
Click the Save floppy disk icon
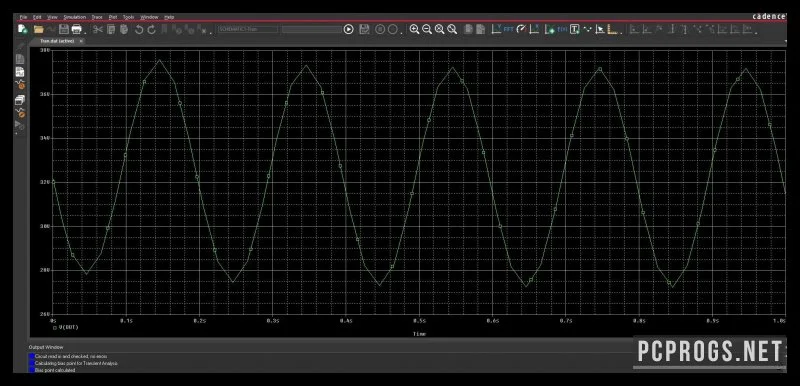[64, 29]
